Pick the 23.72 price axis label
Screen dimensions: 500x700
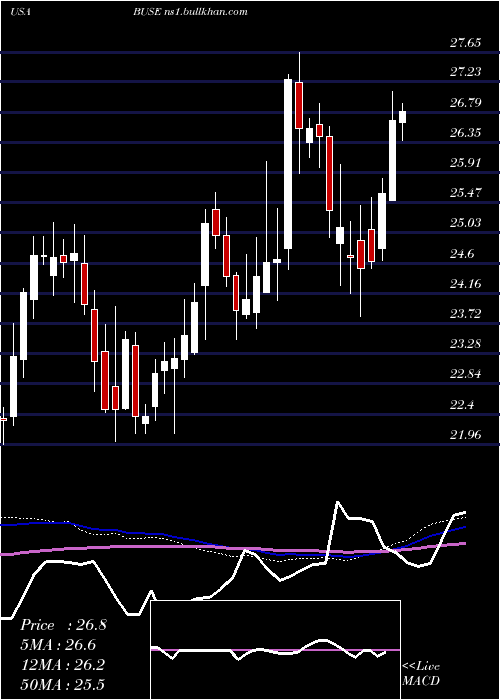click(x=466, y=314)
